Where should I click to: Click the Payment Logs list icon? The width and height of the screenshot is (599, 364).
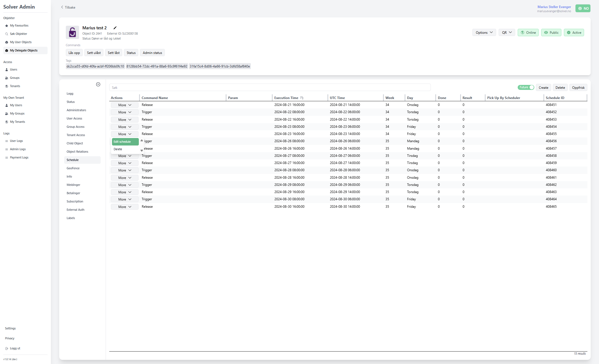[7, 158]
